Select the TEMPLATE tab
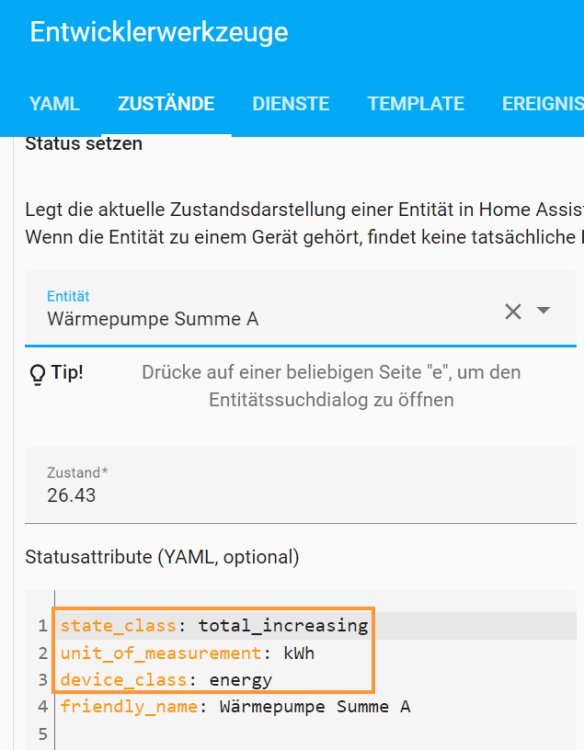The width and height of the screenshot is (584, 750). click(416, 104)
